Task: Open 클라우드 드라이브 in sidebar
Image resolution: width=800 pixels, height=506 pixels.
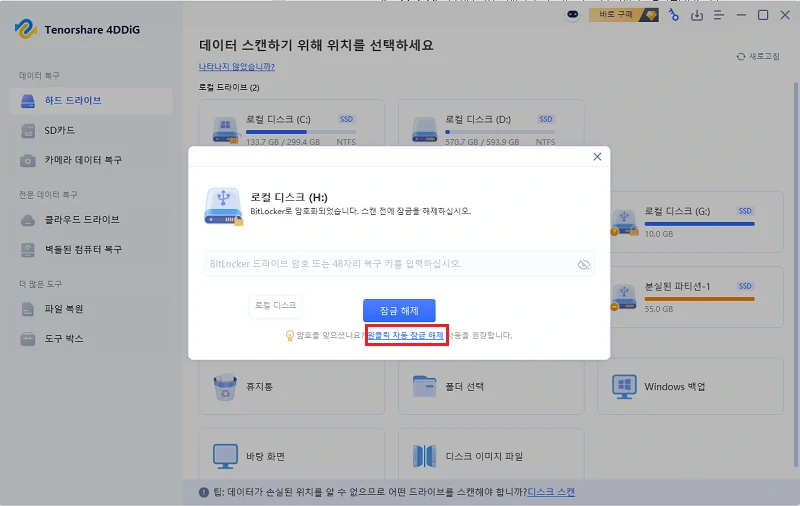Action: click(90, 220)
